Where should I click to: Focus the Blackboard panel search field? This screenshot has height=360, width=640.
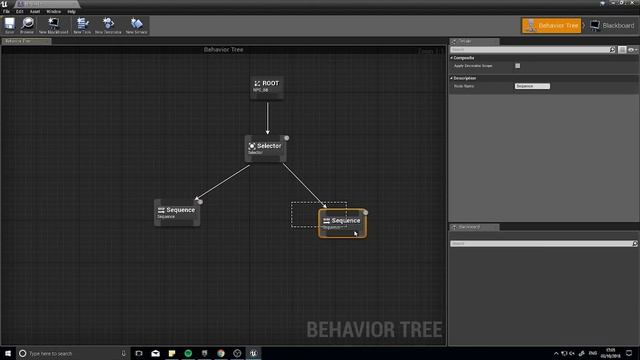pos(541,243)
